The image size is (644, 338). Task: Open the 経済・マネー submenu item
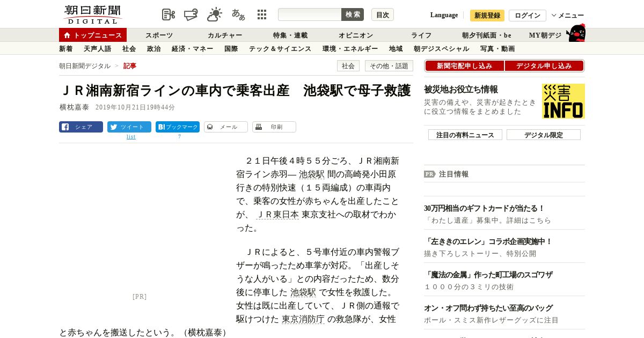[193, 49]
